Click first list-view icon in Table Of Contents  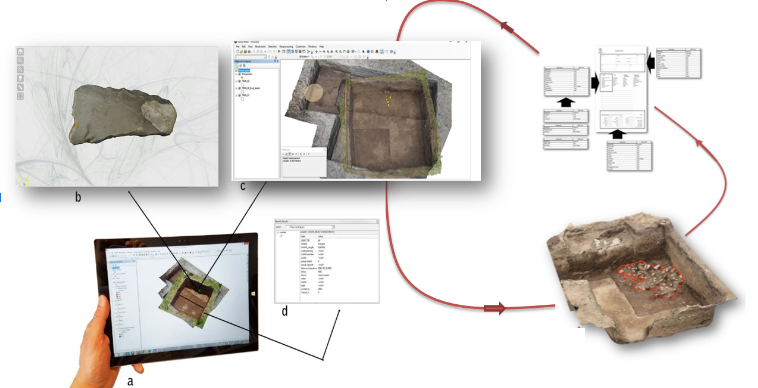click(237, 65)
